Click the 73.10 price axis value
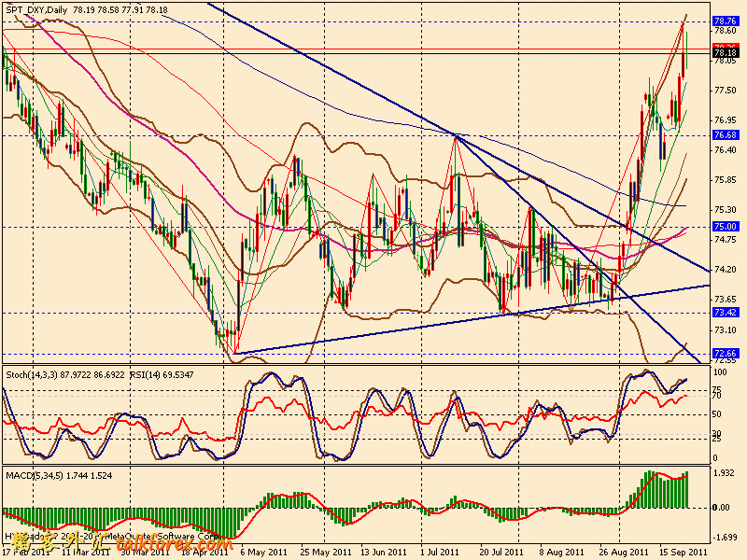 (x=726, y=329)
